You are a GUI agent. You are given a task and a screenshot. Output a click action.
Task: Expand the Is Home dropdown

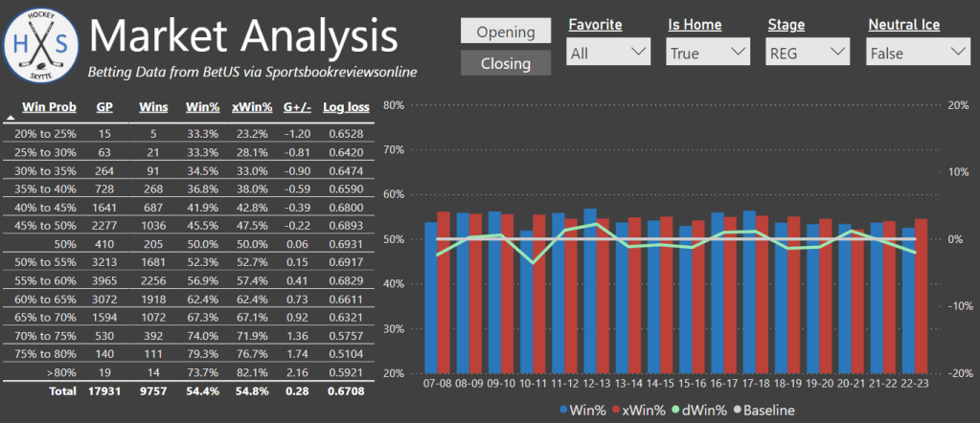709,54
